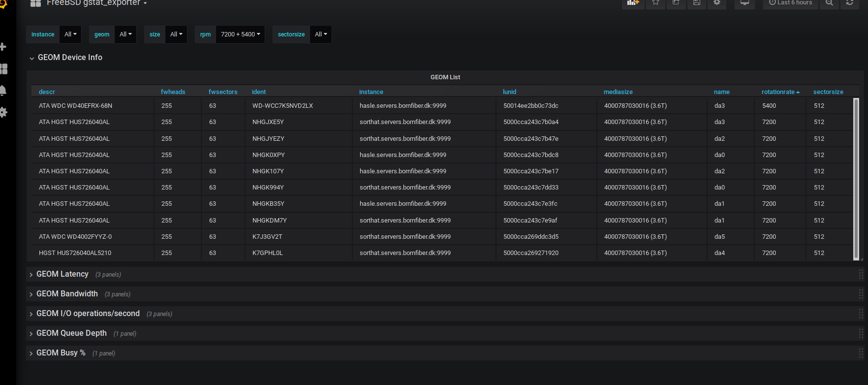The image size is (868, 385).
Task: Open Configuration gear in left sidebar
Action: [x=3, y=112]
